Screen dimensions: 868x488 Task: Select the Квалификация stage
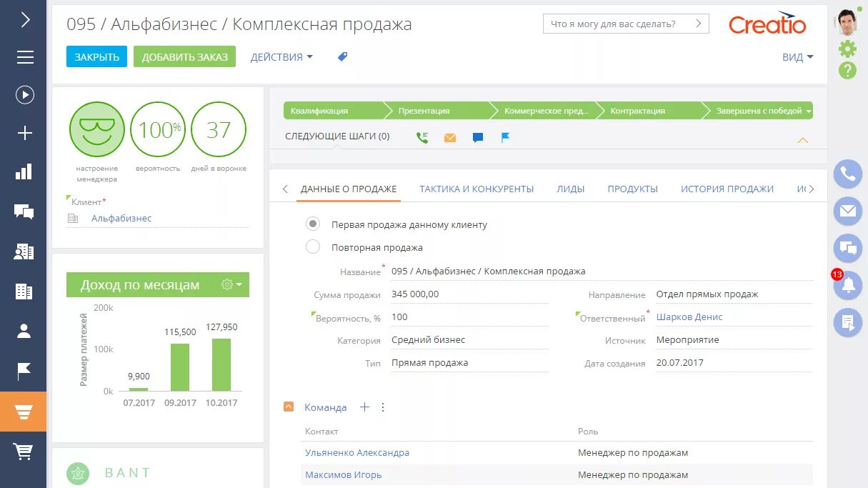[x=333, y=111]
